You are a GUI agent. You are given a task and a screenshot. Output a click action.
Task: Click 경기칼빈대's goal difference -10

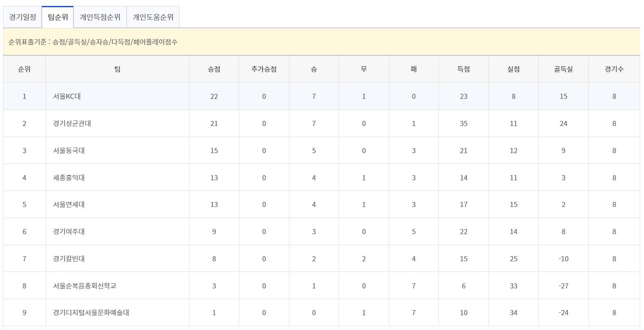(x=563, y=259)
